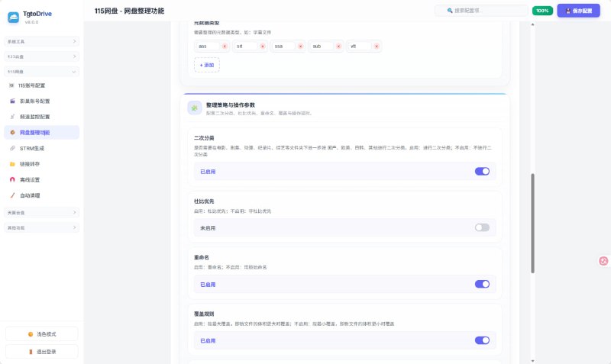The height and width of the screenshot is (364, 611).
Task: Click the magnifier icon in the search box
Action: 450,11
